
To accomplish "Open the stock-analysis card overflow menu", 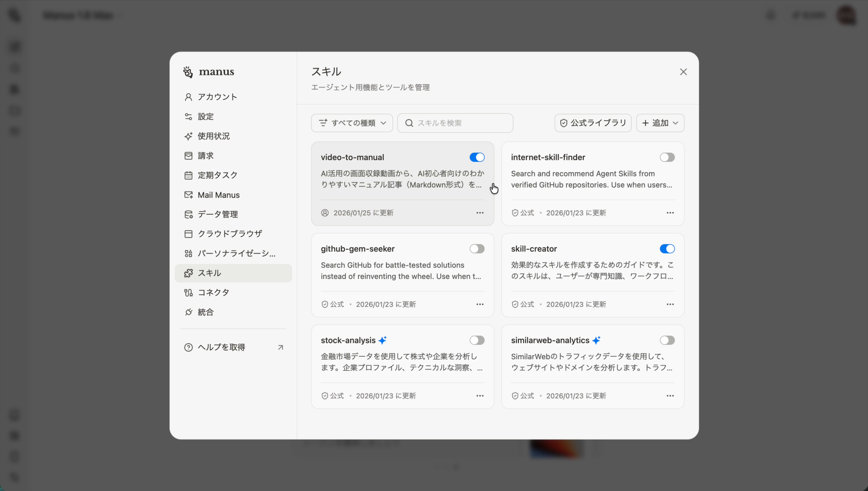I will point(480,395).
